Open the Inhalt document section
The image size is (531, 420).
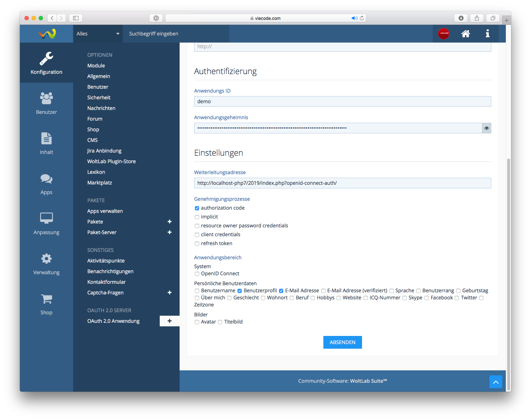tap(46, 143)
